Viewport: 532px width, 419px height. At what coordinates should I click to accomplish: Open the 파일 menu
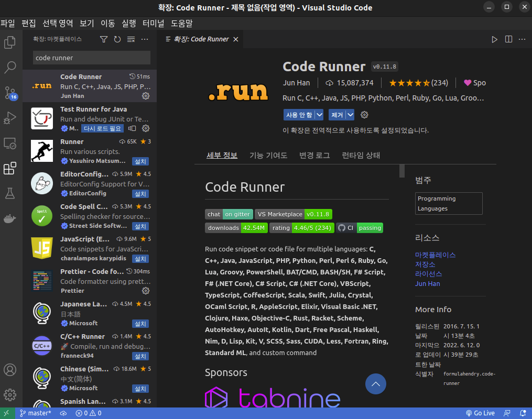8,24
